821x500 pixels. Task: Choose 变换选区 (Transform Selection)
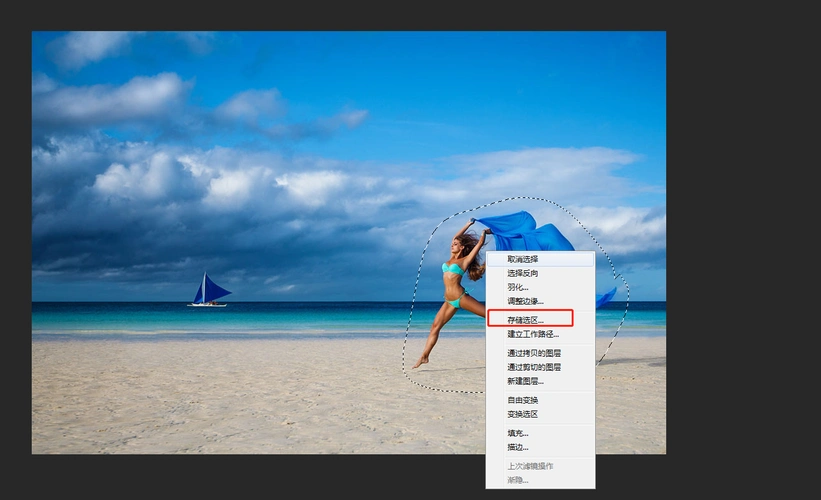coord(523,414)
